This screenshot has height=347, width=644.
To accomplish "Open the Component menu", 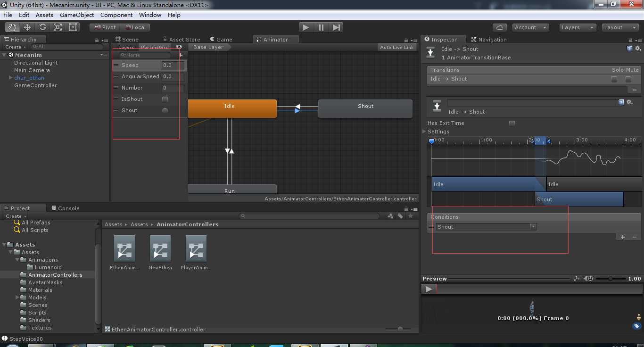I will (116, 15).
